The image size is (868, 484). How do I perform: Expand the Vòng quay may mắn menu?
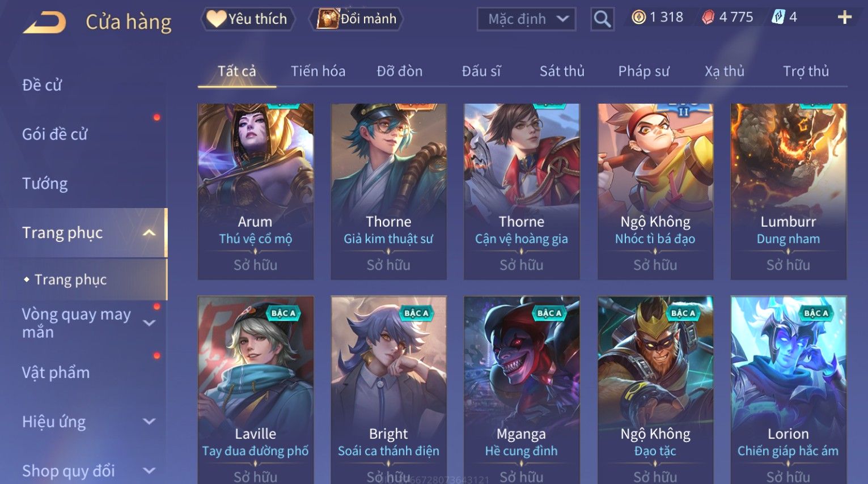tap(149, 323)
